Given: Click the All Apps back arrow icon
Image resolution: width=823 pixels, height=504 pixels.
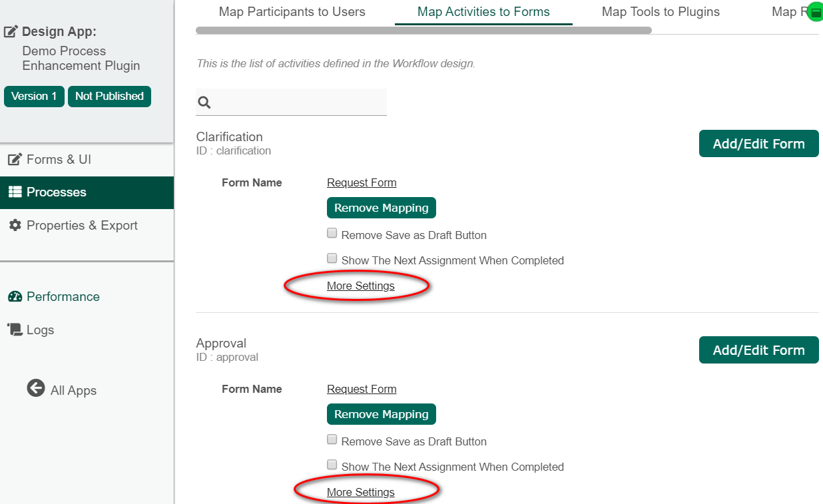Looking at the screenshot, I should tap(36, 388).
